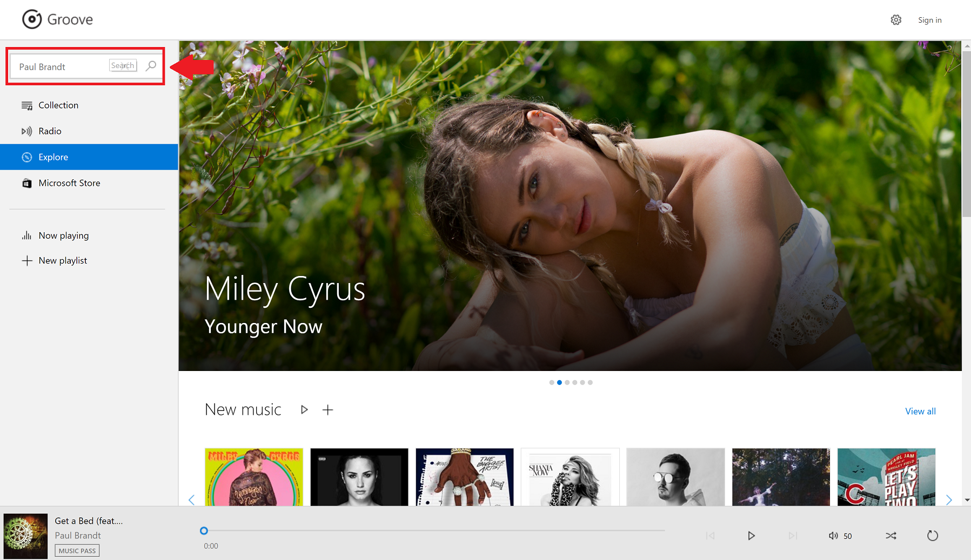The width and height of the screenshot is (971, 560).
Task: Open the black-and-white woman portrait album cover
Action: click(359, 477)
